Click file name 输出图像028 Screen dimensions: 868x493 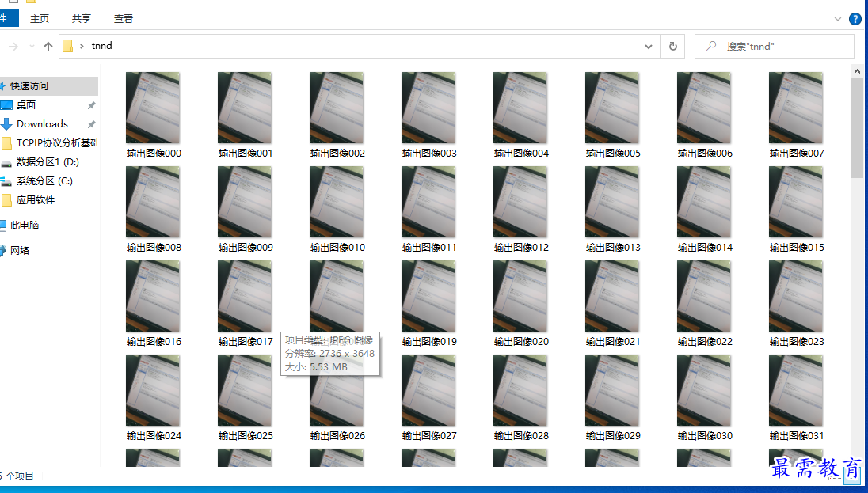tap(521, 435)
